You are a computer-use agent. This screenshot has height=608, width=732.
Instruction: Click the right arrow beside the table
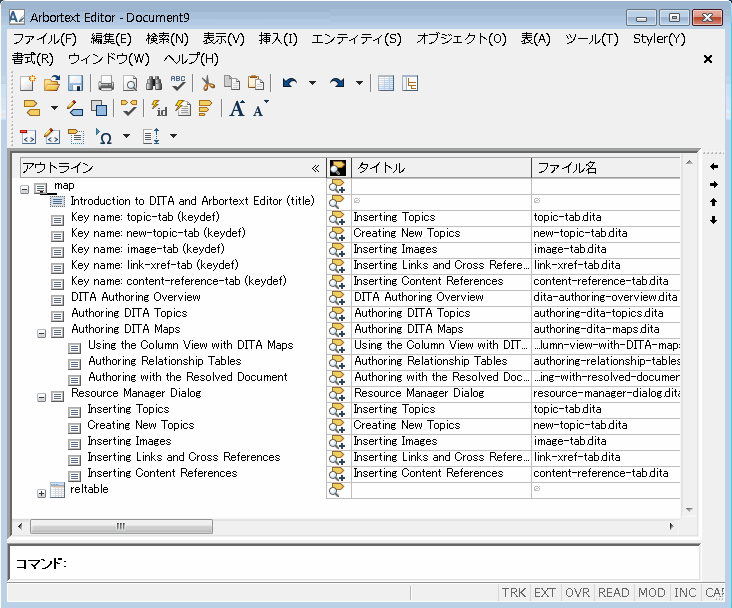coord(713,184)
